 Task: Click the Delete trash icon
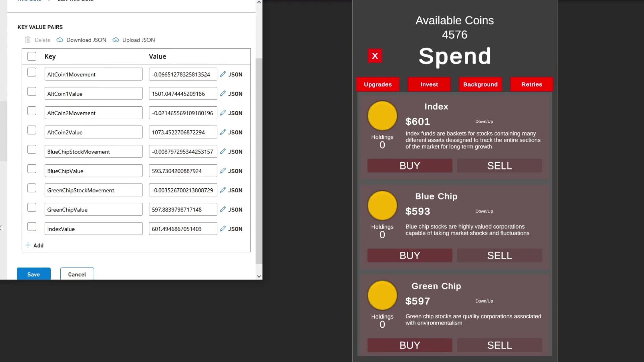click(28, 40)
